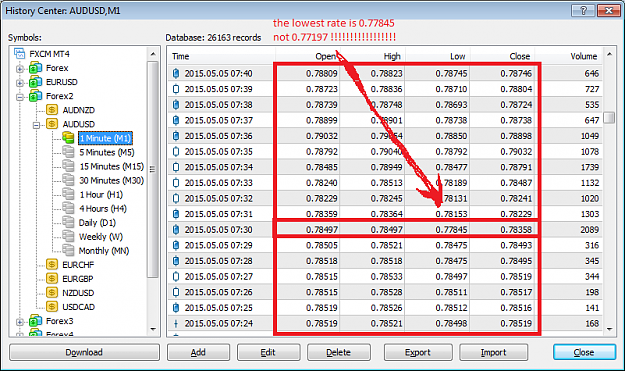Expand the EURUSD group node
This screenshot has width=625, height=371.
tap(20, 83)
